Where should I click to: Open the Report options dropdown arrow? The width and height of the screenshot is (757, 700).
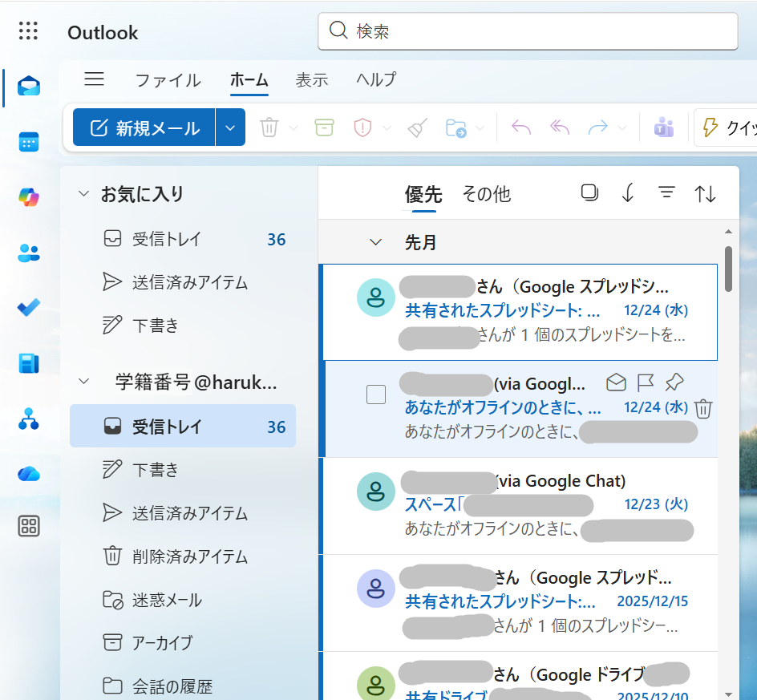pyautogui.click(x=387, y=128)
